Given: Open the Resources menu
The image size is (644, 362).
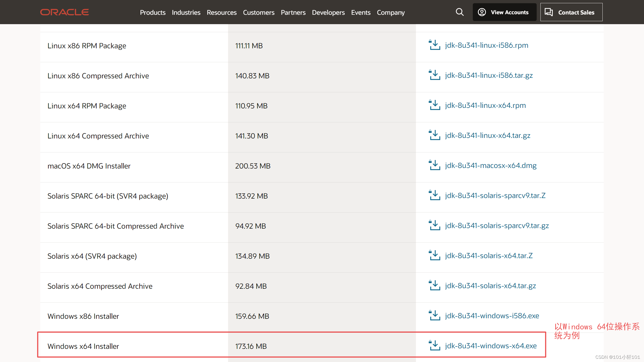Looking at the screenshot, I should (222, 12).
